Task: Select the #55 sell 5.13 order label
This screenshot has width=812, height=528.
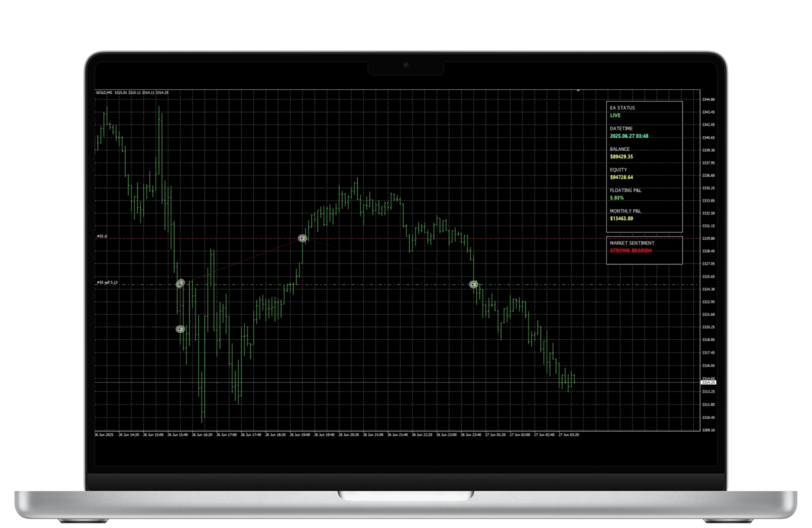Action: (107, 282)
